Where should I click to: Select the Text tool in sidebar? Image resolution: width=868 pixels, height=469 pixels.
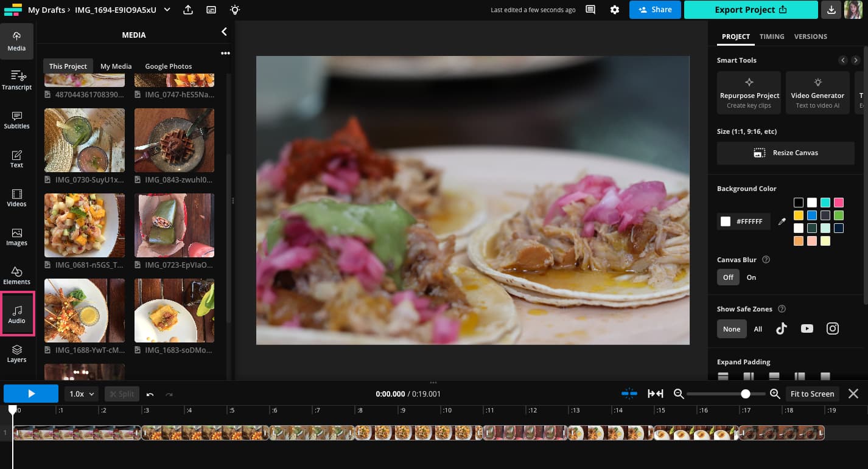point(16,158)
